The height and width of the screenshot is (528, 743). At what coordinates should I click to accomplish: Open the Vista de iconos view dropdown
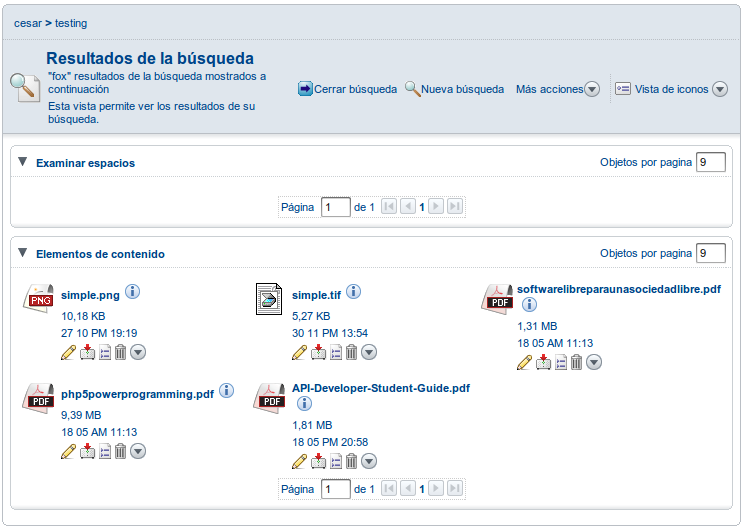pyautogui.click(x=671, y=89)
